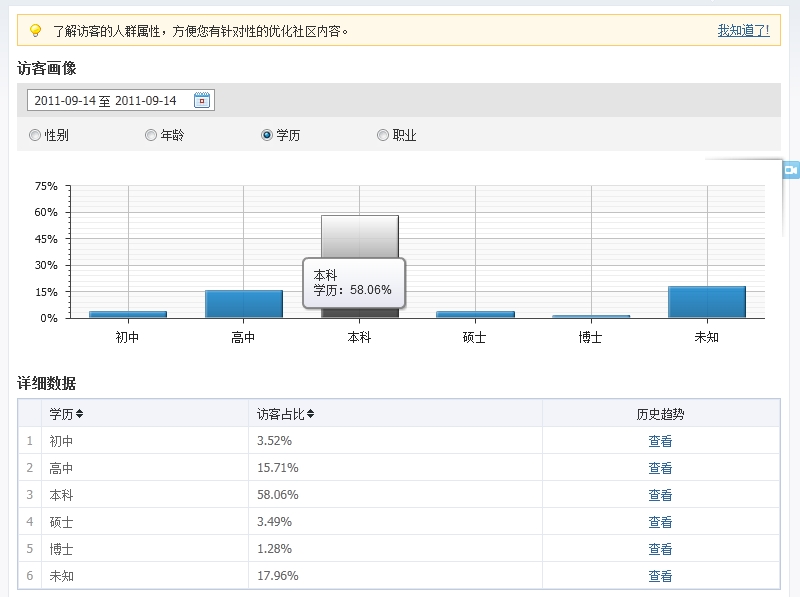Click the 博士 x-axis label
Viewport: 800px width, 597px height.
click(590, 337)
